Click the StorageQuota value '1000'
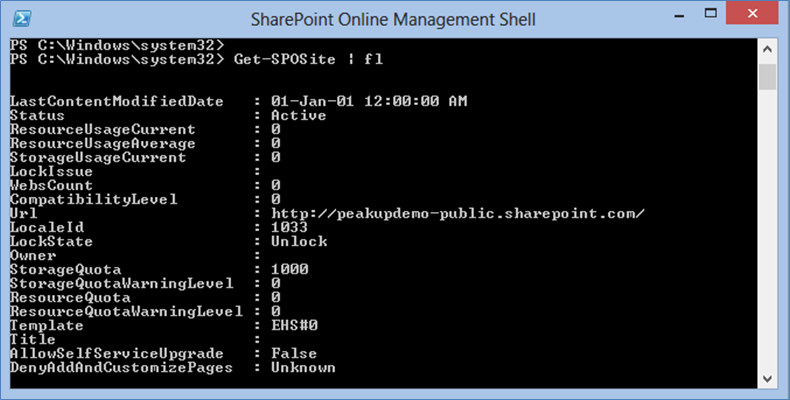 coord(289,270)
